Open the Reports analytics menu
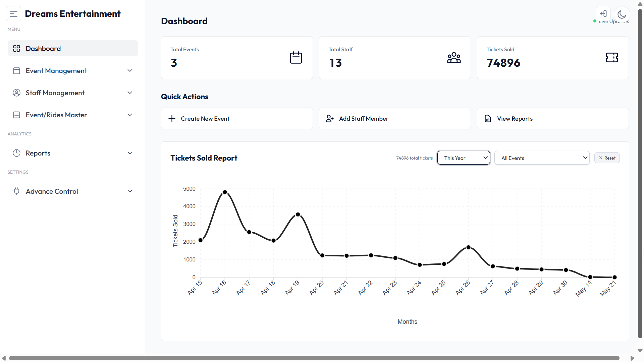Image resolution: width=644 pixels, height=362 pixels. click(73, 153)
